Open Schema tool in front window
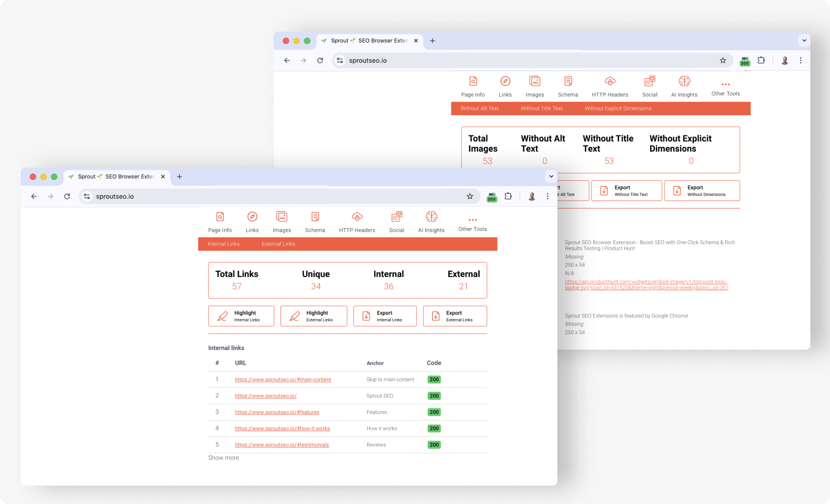This screenshot has height=504, width=830. tap(315, 222)
